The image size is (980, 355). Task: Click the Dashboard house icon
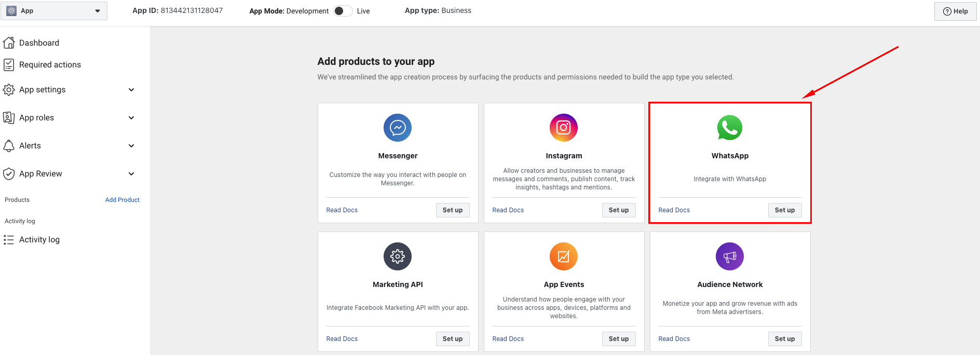[9, 43]
